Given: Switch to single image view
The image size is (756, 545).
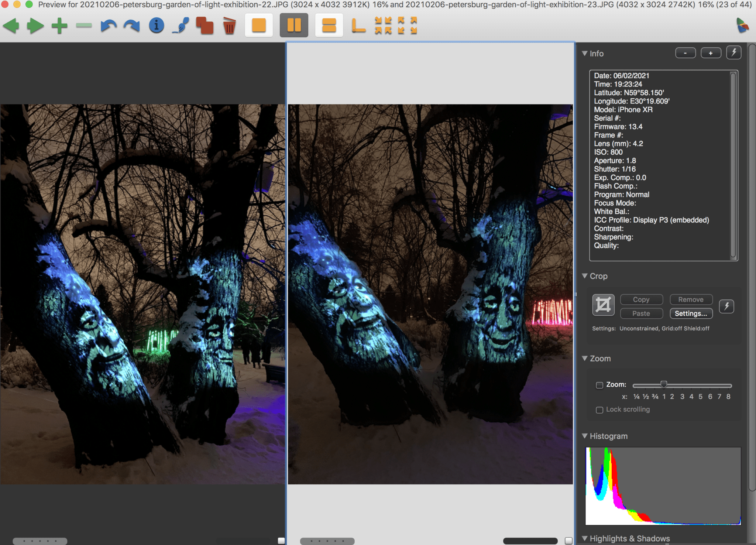Looking at the screenshot, I should tap(258, 25).
